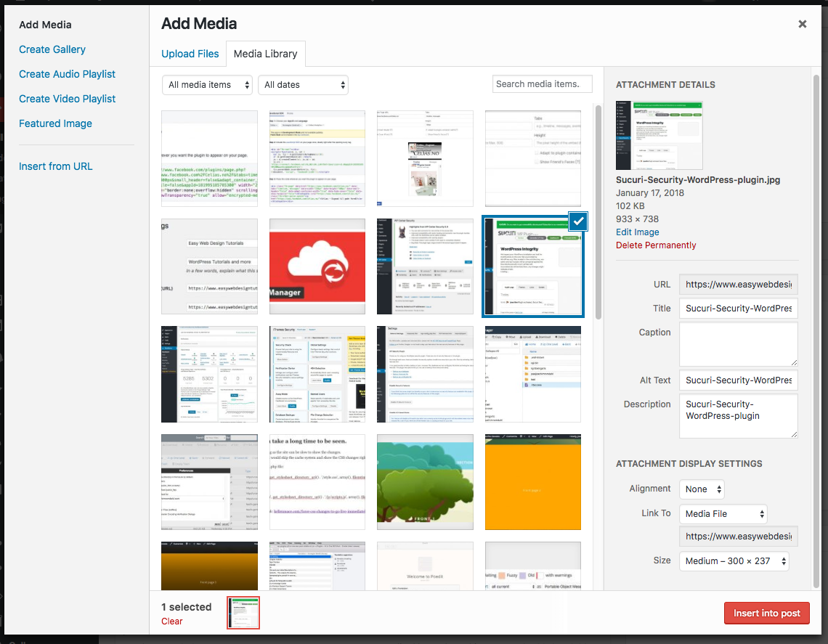Select the dark orange gradient thumbnail
This screenshot has width=828, height=644.
210,566
